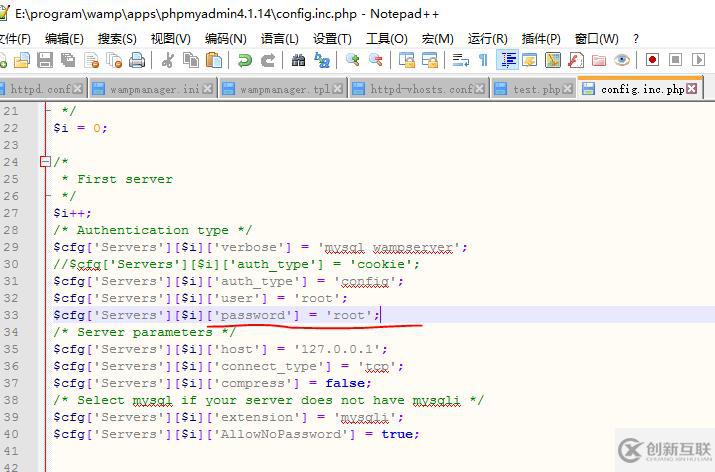
Task: Close the httpd-vhosts.conf tab
Action: click(479, 89)
